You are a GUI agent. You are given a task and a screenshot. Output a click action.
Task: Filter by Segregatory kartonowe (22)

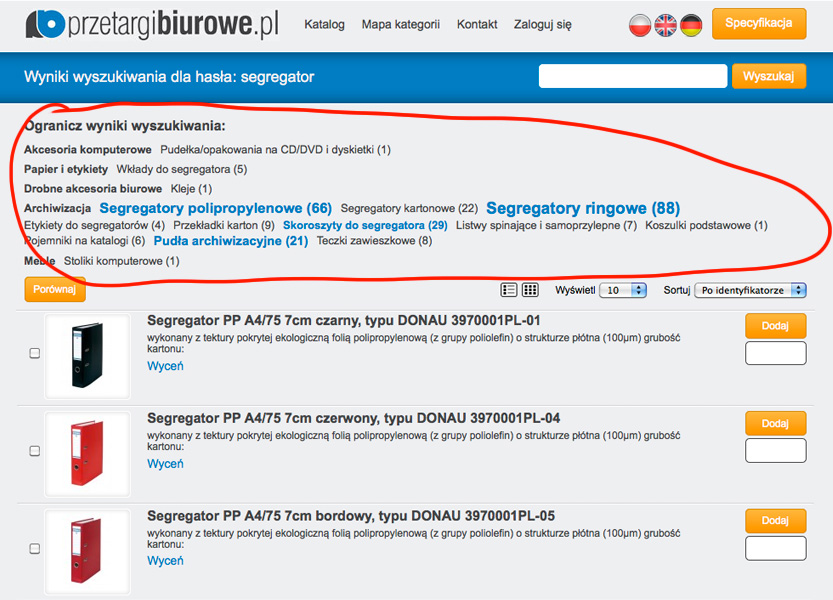coord(409,208)
